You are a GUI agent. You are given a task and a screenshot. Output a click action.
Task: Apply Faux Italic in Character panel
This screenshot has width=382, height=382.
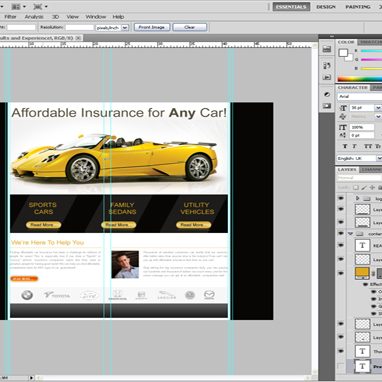click(x=354, y=146)
